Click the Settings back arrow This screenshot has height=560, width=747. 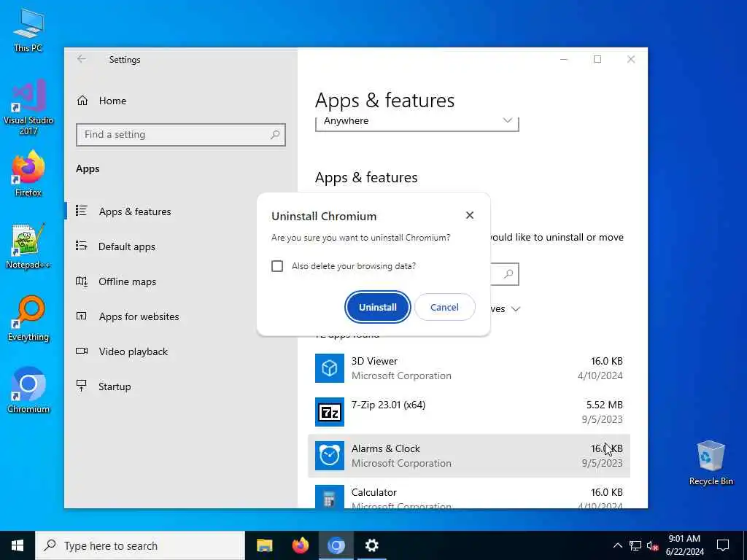coord(82,59)
